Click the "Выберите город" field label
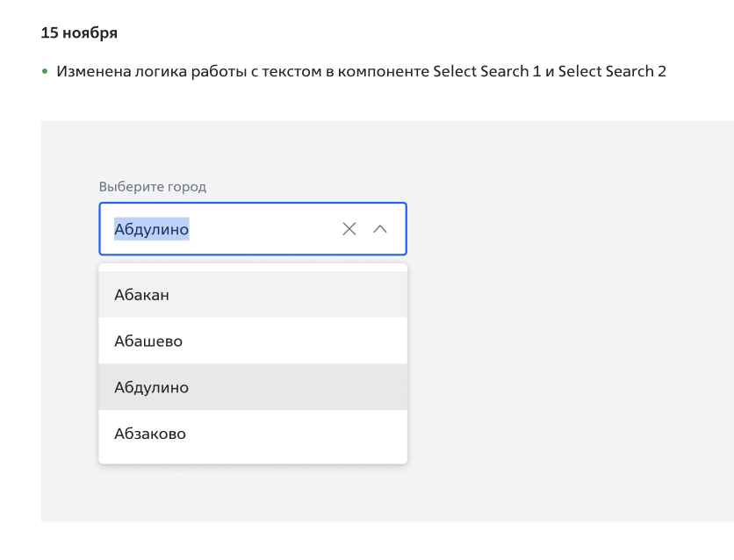 152,186
